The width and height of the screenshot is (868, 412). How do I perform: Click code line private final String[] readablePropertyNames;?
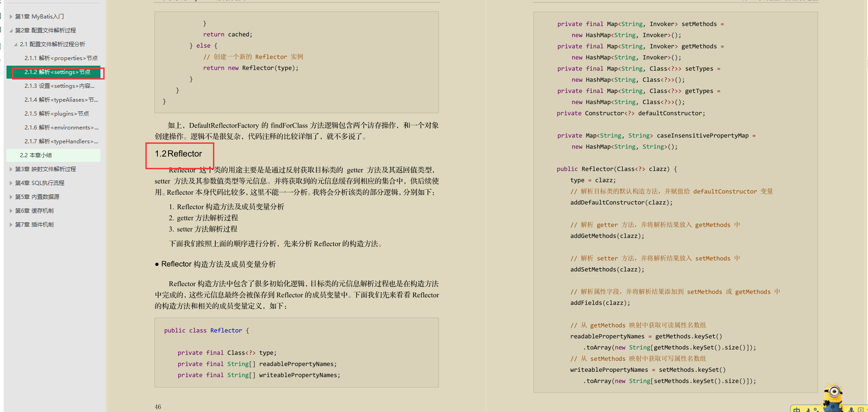(x=257, y=364)
